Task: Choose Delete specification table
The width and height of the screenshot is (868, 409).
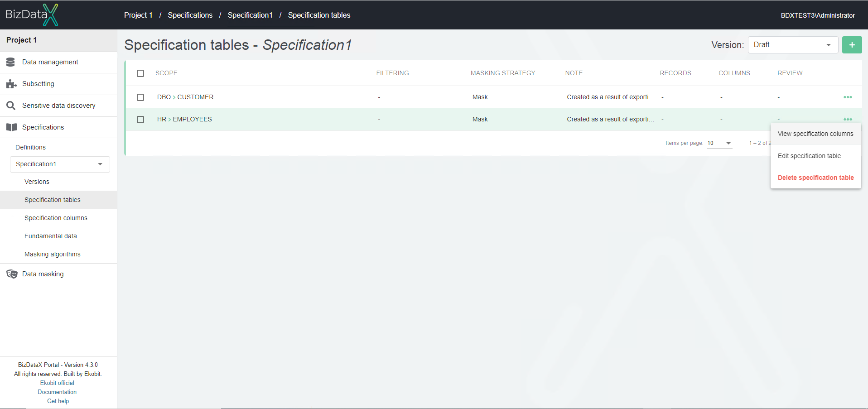Action: (x=815, y=178)
